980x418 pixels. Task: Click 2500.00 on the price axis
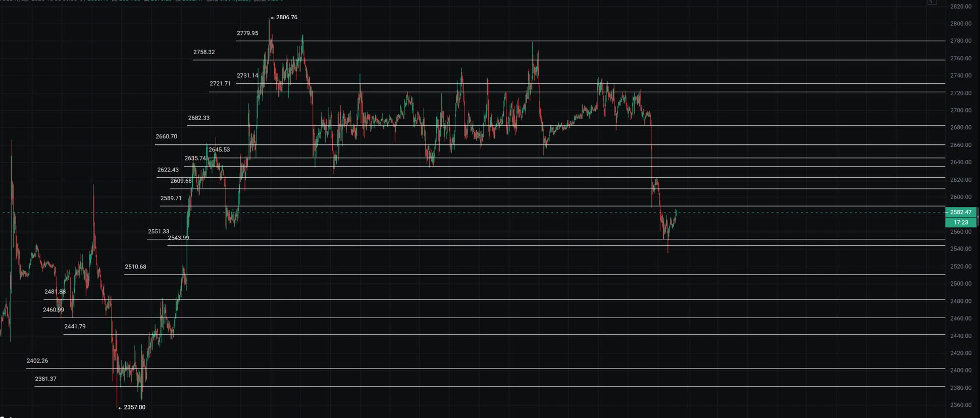coord(960,284)
